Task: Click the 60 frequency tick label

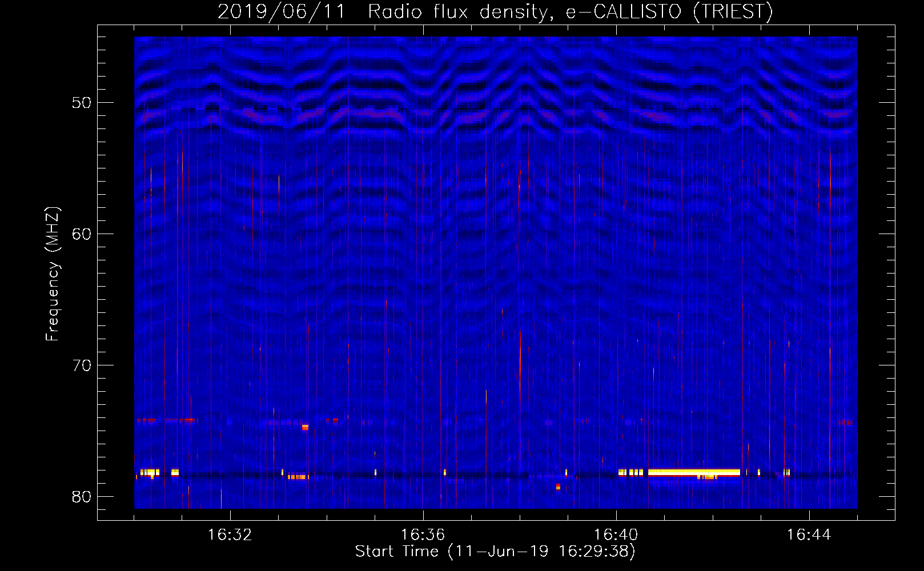Action: click(82, 234)
